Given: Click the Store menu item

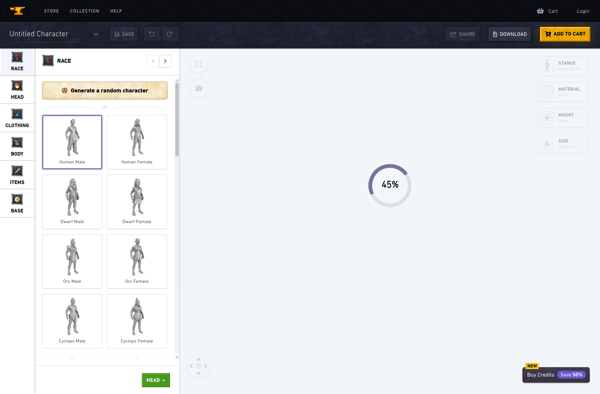Looking at the screenshot, I should point(51,11).
